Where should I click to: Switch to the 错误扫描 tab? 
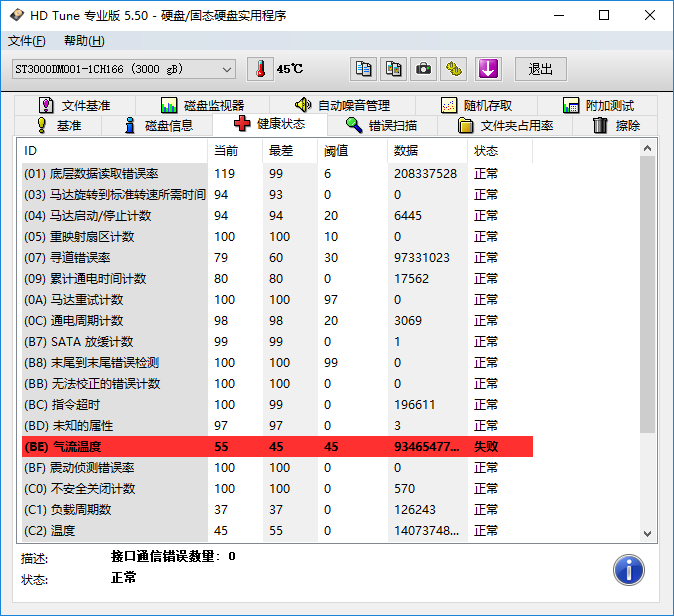[x=382, y=126]
